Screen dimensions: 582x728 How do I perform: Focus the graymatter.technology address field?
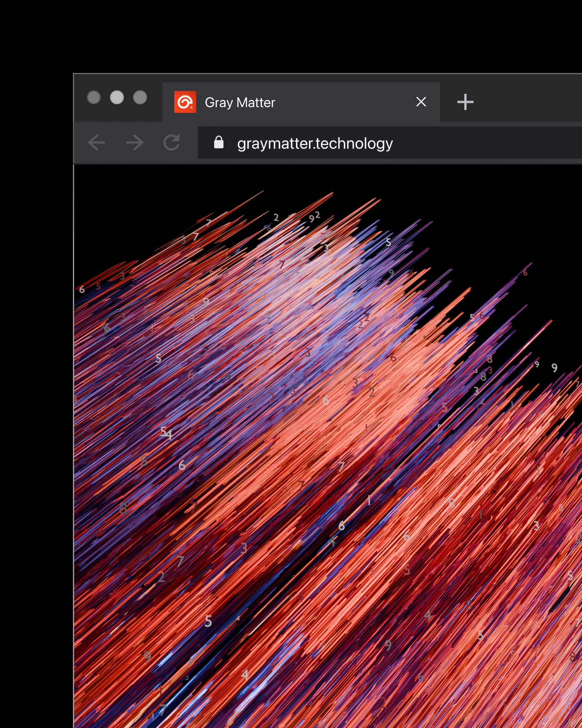390,143
